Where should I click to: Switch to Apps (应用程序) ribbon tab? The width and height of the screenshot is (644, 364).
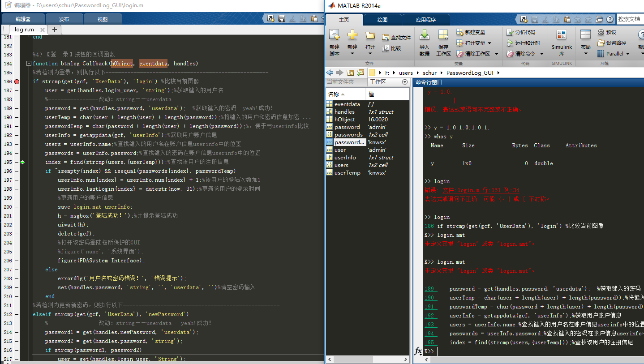(426, 20)
